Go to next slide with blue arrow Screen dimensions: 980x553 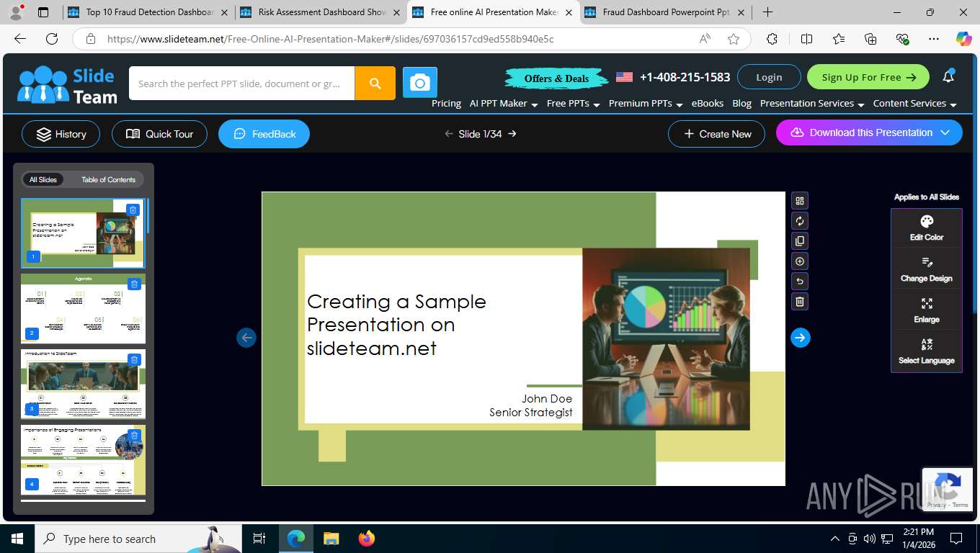point(801,338)
